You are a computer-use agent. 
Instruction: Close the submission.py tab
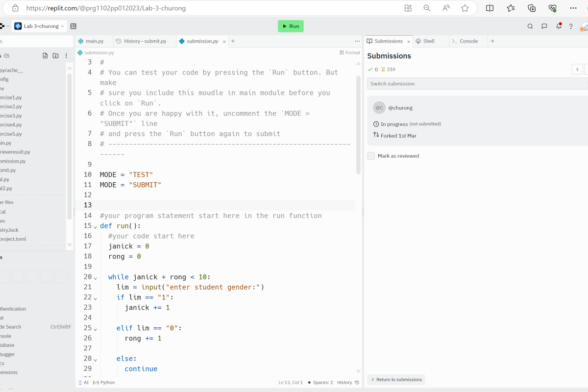(x=224, y=42)
